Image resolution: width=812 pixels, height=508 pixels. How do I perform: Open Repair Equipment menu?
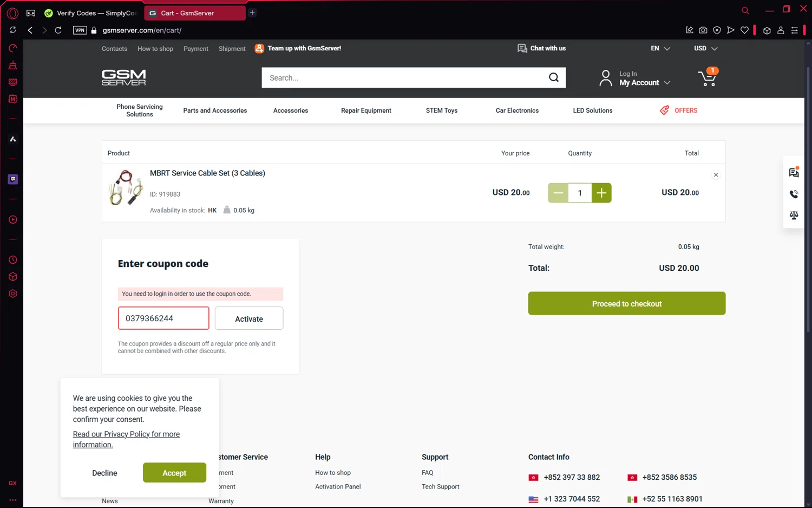(x=366, y=110)
